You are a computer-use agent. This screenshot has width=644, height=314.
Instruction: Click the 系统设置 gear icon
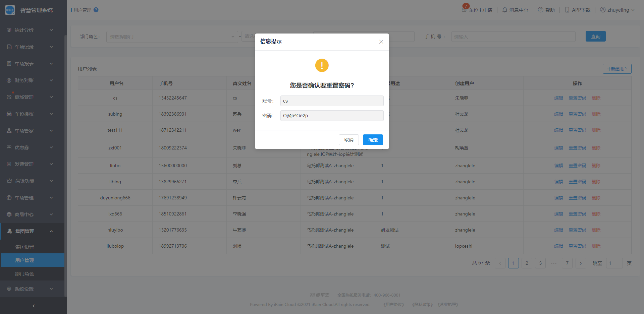(9, 289)
